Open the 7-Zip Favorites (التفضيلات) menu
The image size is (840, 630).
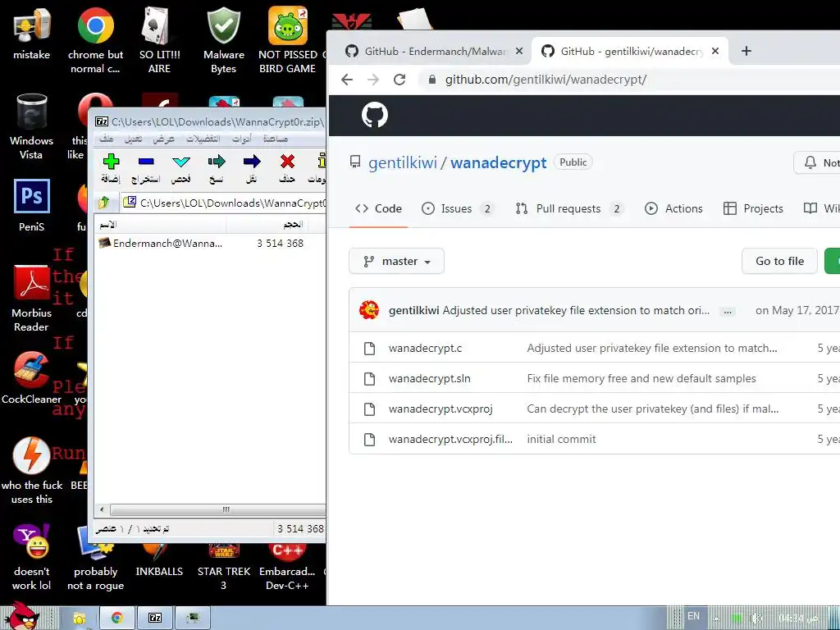pos(203,139)
